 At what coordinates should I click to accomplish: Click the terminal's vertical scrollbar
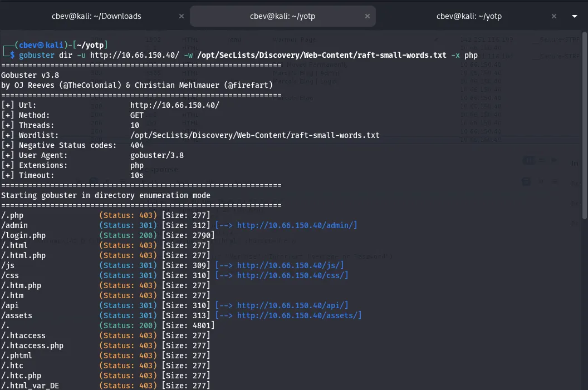pos(584,128)
